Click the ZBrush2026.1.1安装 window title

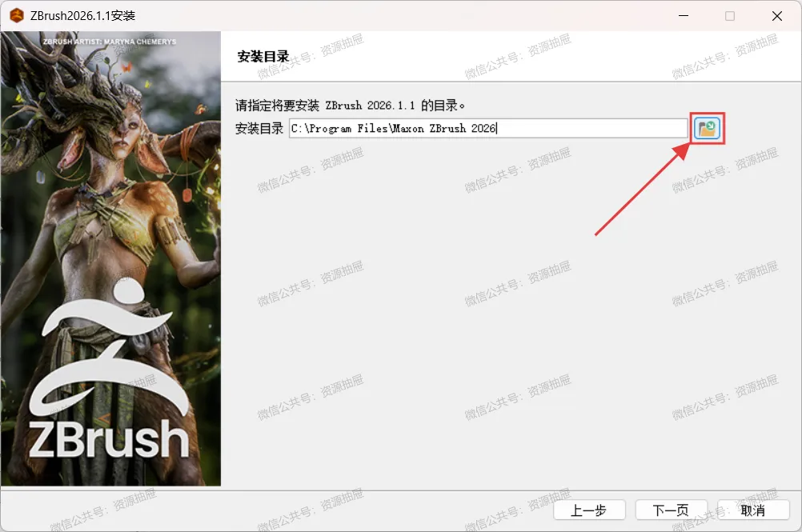tap(83, 16)
